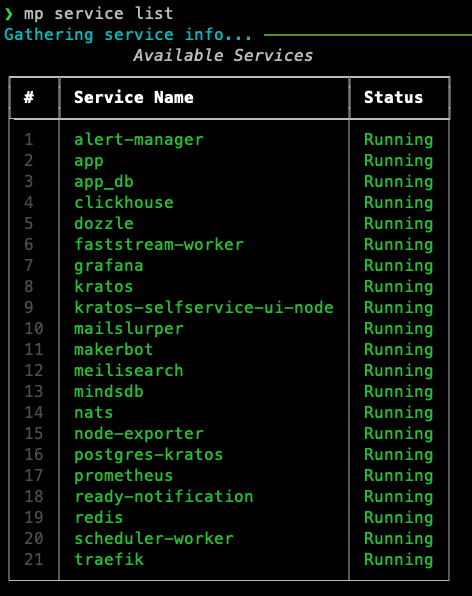The image size is (472, 596).
Task: Click the mailslurper service entry
Action: [x=129, y=329]
